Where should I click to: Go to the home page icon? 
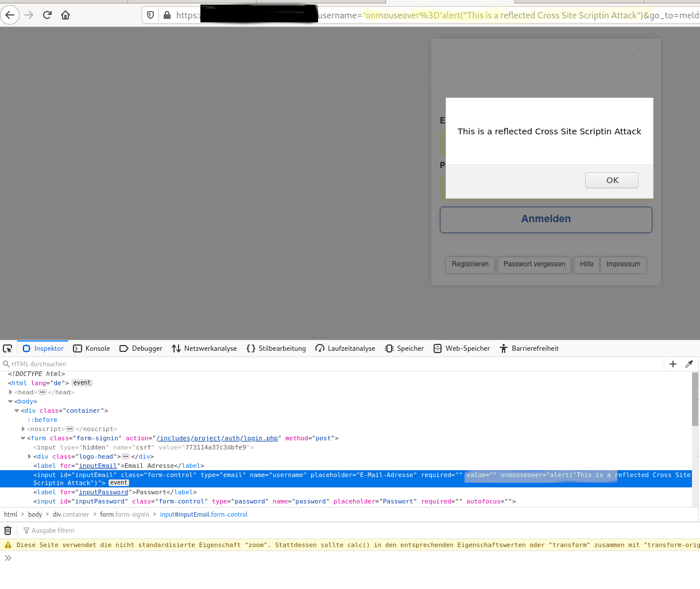[65, 15]
